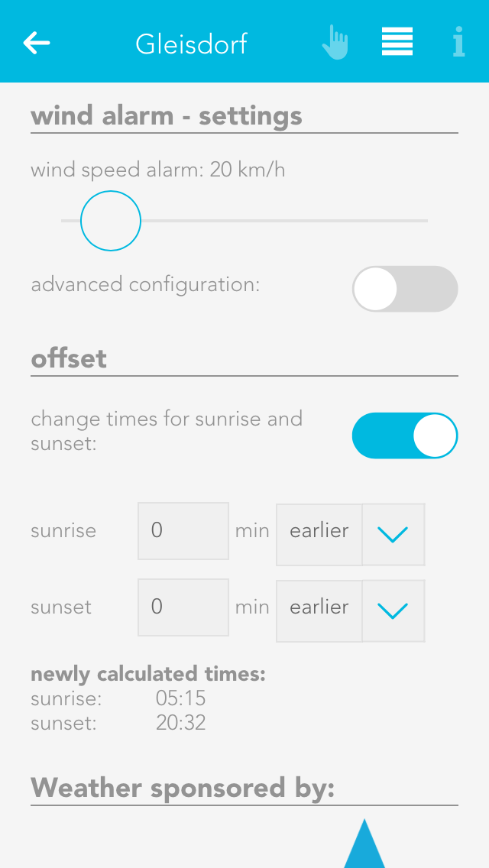Open the info icon in the header
Image resolution: width=489 pixels, height=868 pixels.
(458, 42)
